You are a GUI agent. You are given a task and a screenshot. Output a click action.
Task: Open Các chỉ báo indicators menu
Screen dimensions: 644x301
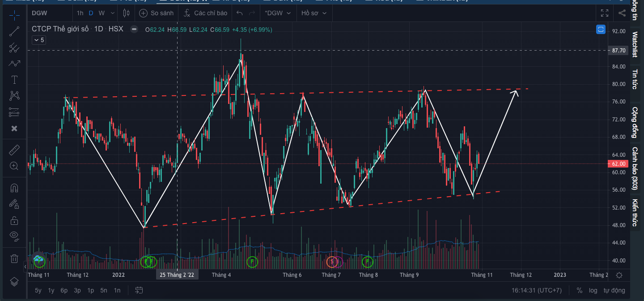[206, 13]
